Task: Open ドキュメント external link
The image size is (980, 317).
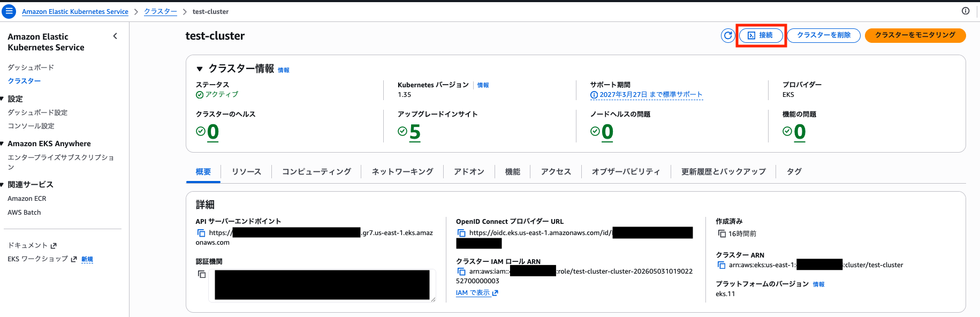Action: (32, 245)
